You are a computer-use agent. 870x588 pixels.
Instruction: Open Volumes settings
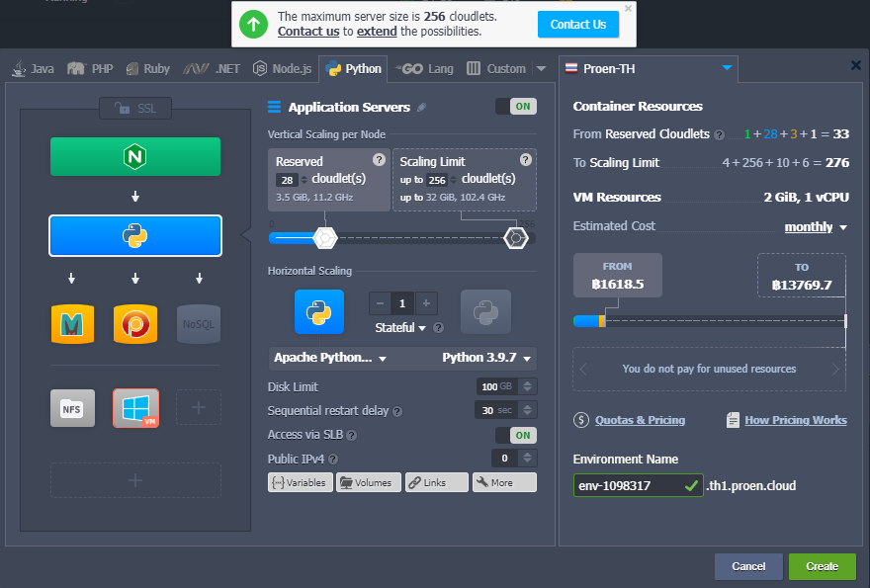coord(369,482)
